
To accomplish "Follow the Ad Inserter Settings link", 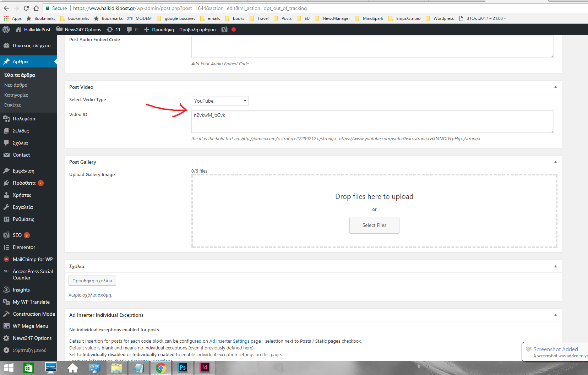I will pyautogui.click(x=229, y=341).
